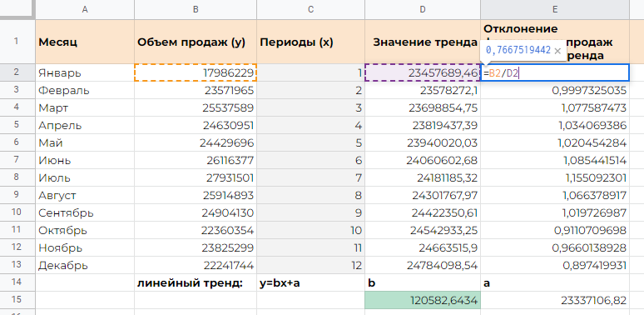644x315 pixels.
Task: Select row 15 header
Action: (x=17, y=300)
